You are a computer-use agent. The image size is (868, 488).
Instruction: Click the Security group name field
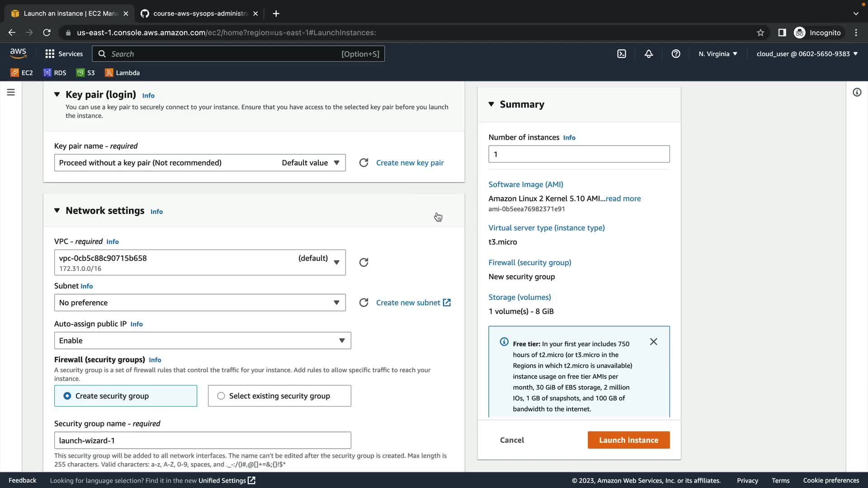(202, 441)
